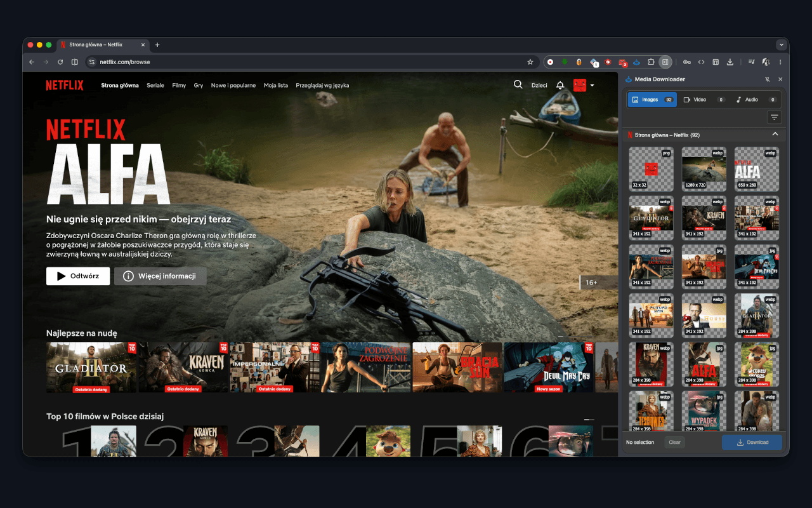Toggle the browser split view icon
The width and height of the screenshot is (812, 508).
[x=75, y=62]
